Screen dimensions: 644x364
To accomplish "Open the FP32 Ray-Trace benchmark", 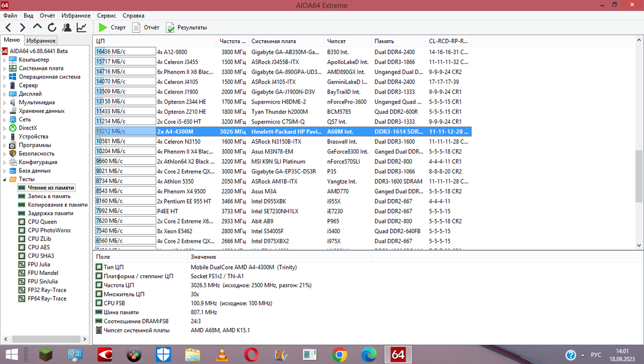I will click(x=47, y=290).
